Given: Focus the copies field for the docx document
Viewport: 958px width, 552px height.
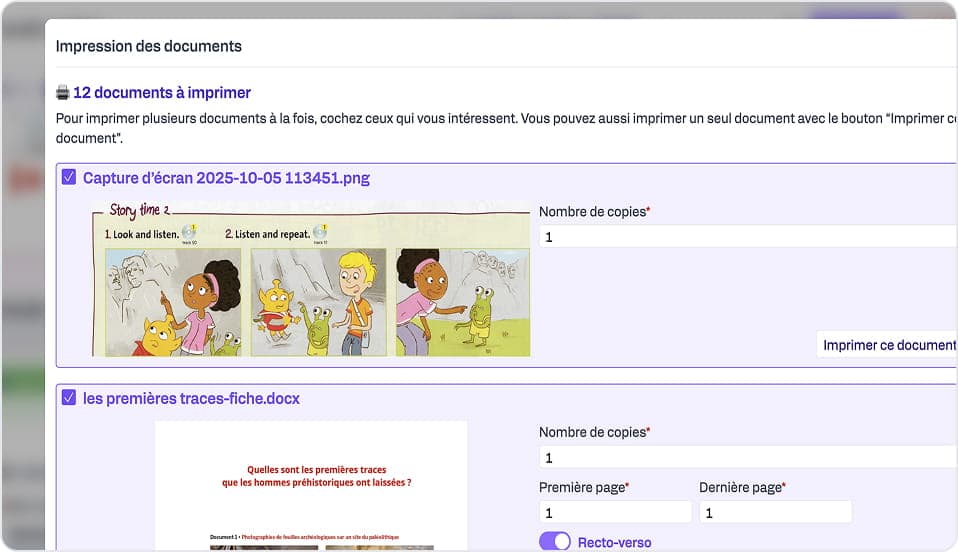Looking at the screenshot, I should coord(746,457).
